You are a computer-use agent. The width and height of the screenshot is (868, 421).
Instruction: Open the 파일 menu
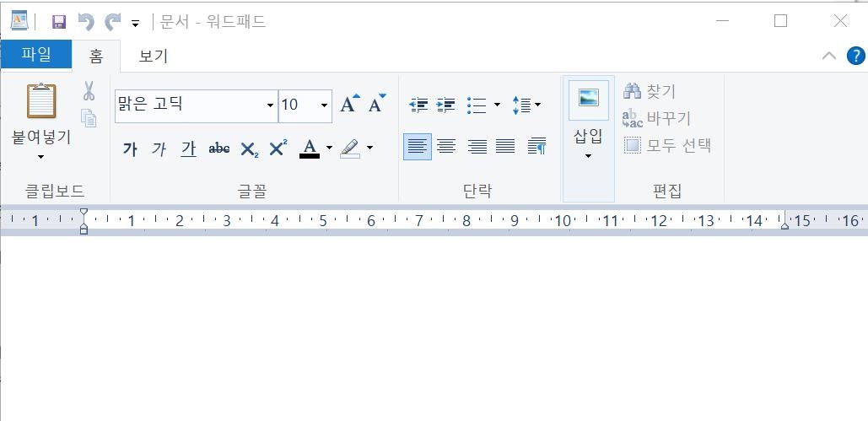tap(35, 55)
